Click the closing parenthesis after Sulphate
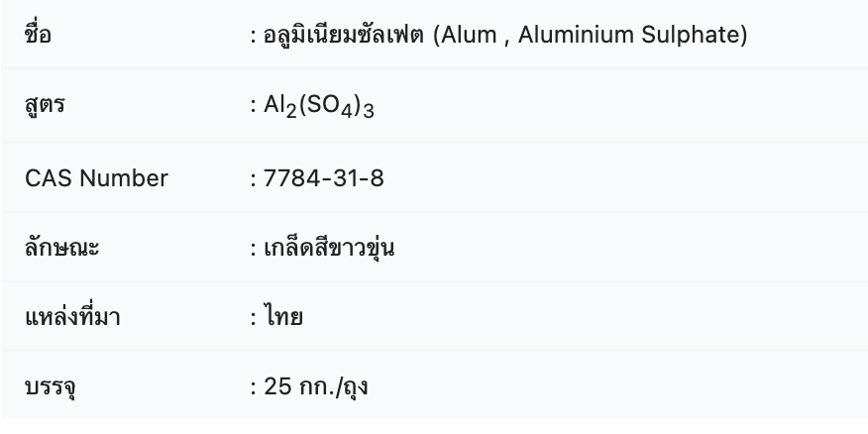 tap(743, 35)
